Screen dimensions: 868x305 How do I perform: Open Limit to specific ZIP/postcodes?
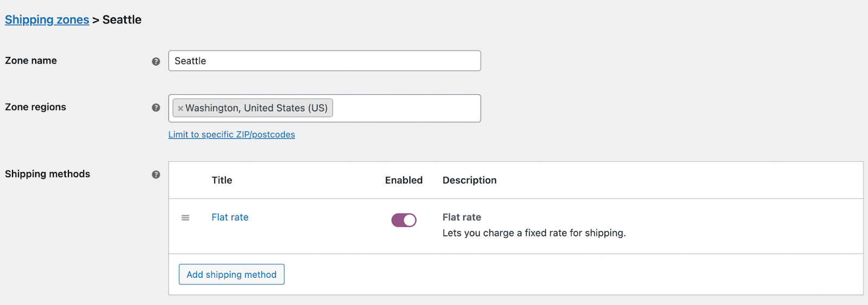tap(231, 135)
